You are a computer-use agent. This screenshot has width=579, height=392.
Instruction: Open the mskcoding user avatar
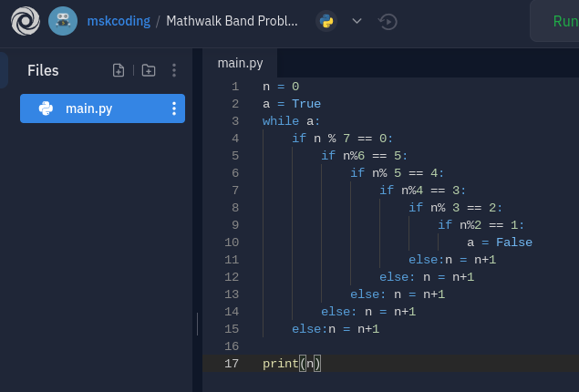63,21
